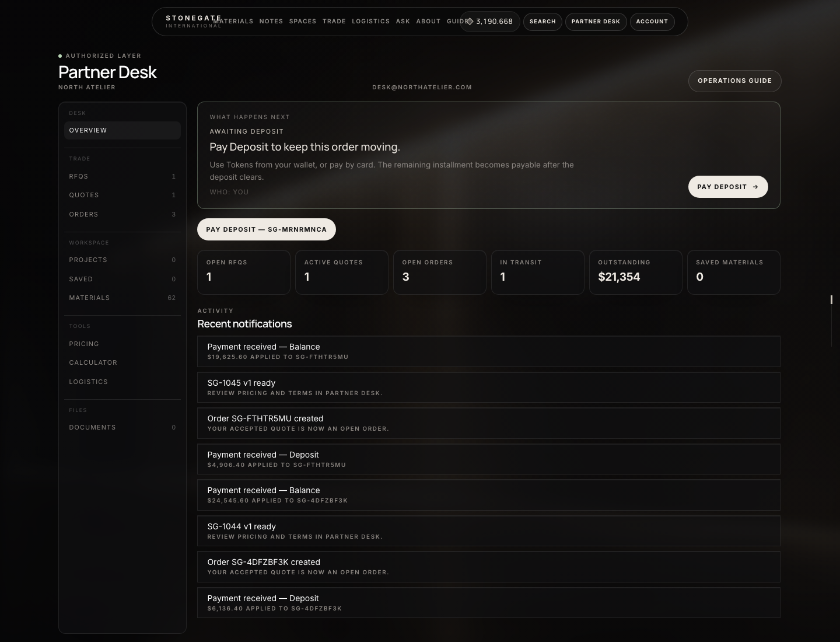Screen dimensions: 840x642
Task: Open the Calculator tool
Action: tap(123, 362)
